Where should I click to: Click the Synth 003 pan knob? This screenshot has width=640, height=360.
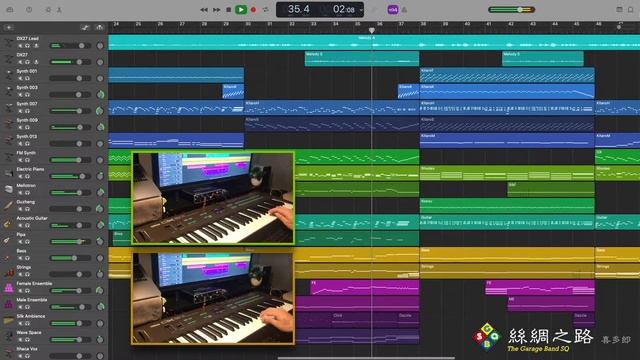tap(100, 95)
